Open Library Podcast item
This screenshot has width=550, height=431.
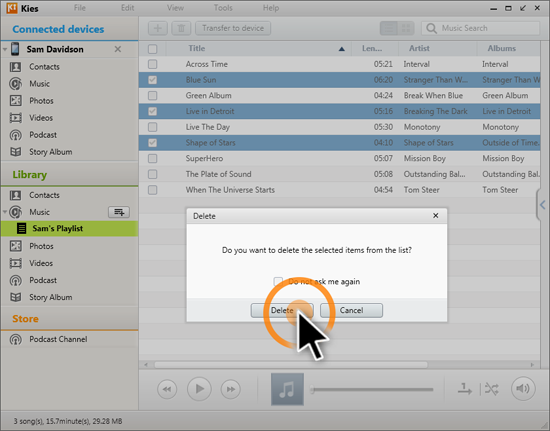pos(43,280)
